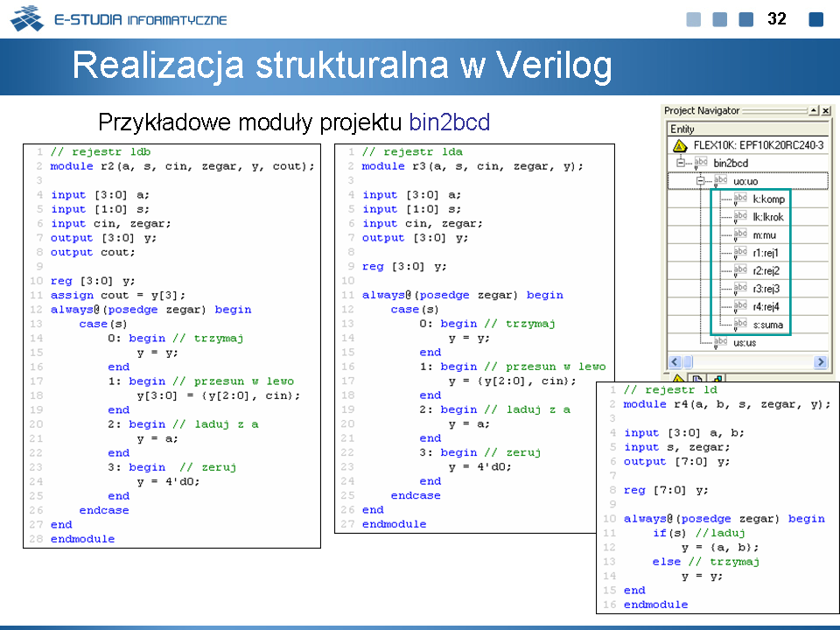Click the comment '// rejestr ldb'

tap(101, 151)
